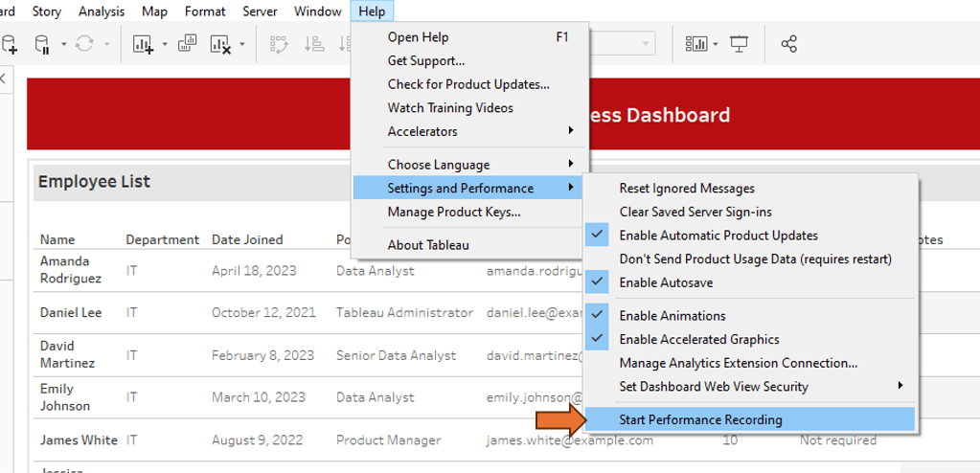Click the Swap Rows and Columns icon
This screenshot has width=980, height=473.
pyautogui.click(x=278, y=44)
